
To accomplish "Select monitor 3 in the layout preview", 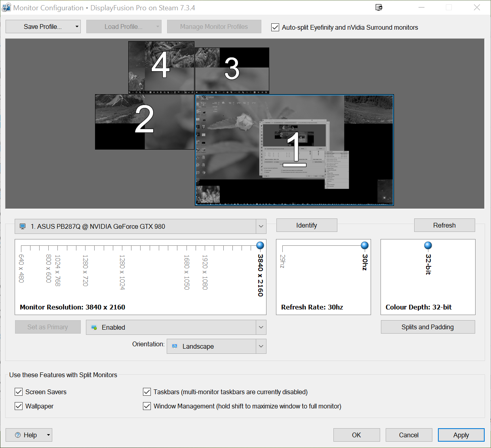I will coord(232,70).
